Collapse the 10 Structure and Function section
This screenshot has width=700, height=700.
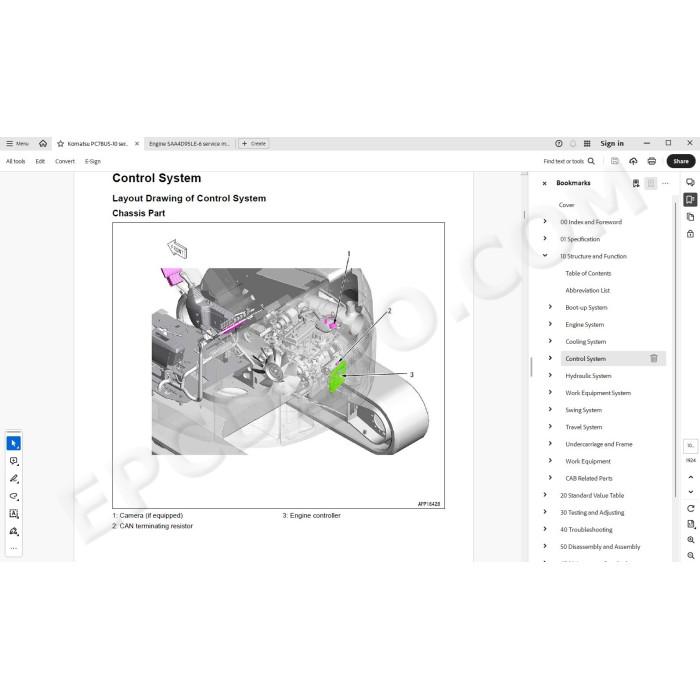coord(545,256)
